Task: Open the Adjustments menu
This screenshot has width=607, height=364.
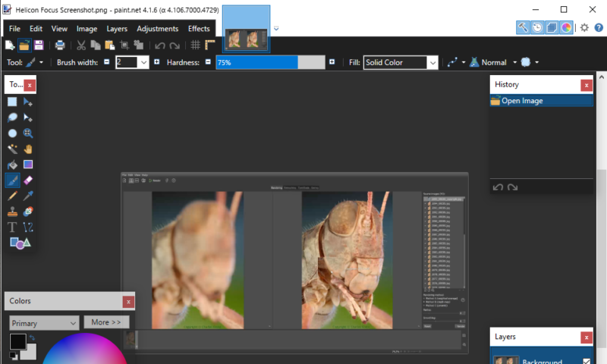Action: click(158, 29)
